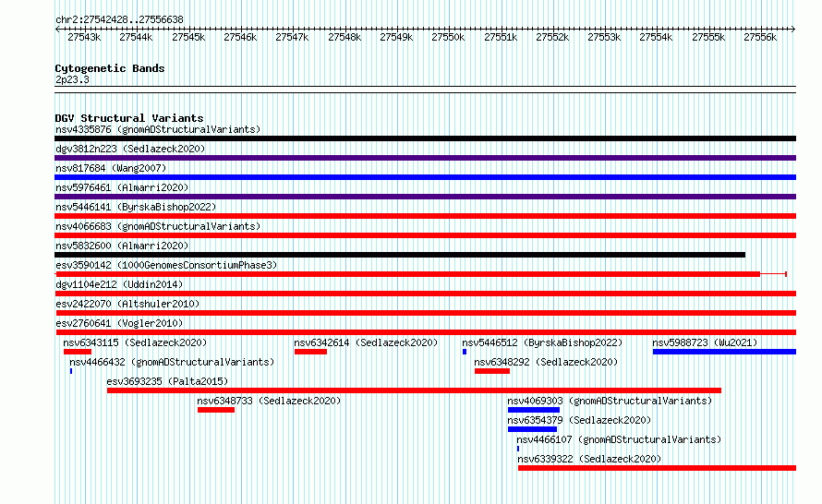The height and width of the screenshot is (504, 822).
Task: Click the red nsv6339322 variant bar
Action: [657, 468]
